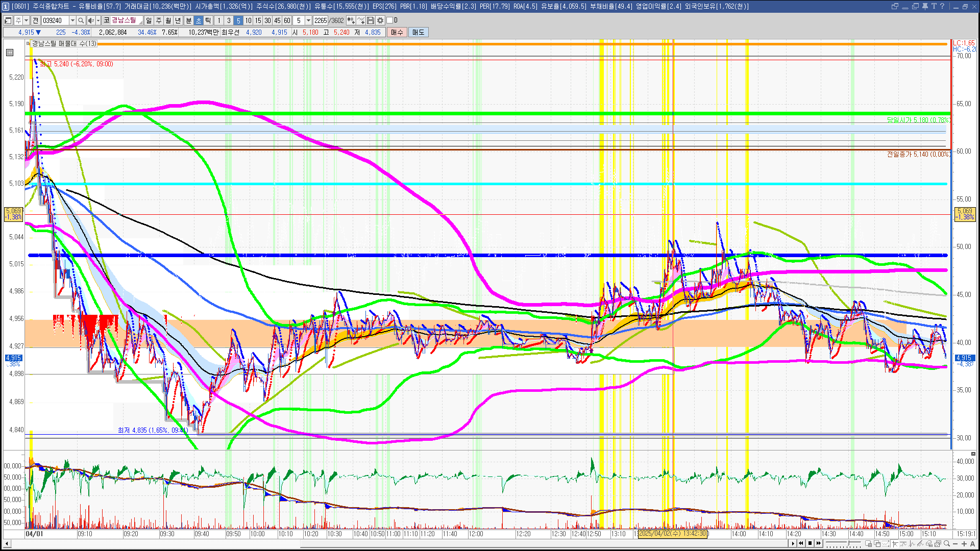Select the 30 interval tab

pyautogui.click(x=267, y=20)
